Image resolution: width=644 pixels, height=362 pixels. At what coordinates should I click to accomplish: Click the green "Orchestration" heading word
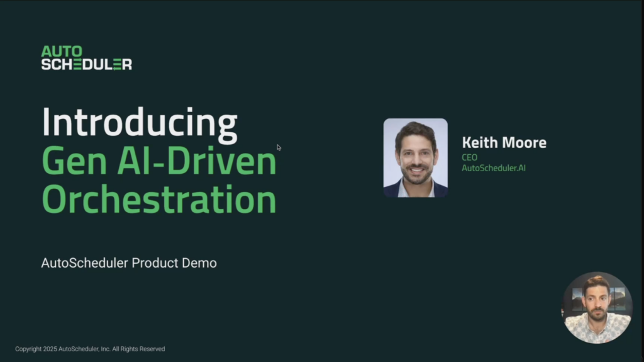(x=158, y=200)
